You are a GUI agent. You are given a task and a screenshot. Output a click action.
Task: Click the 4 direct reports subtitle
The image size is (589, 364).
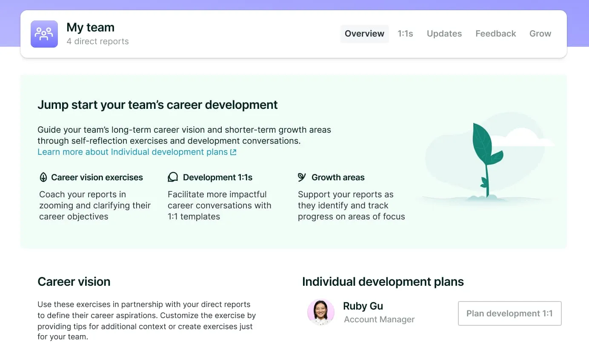[97, 41]
